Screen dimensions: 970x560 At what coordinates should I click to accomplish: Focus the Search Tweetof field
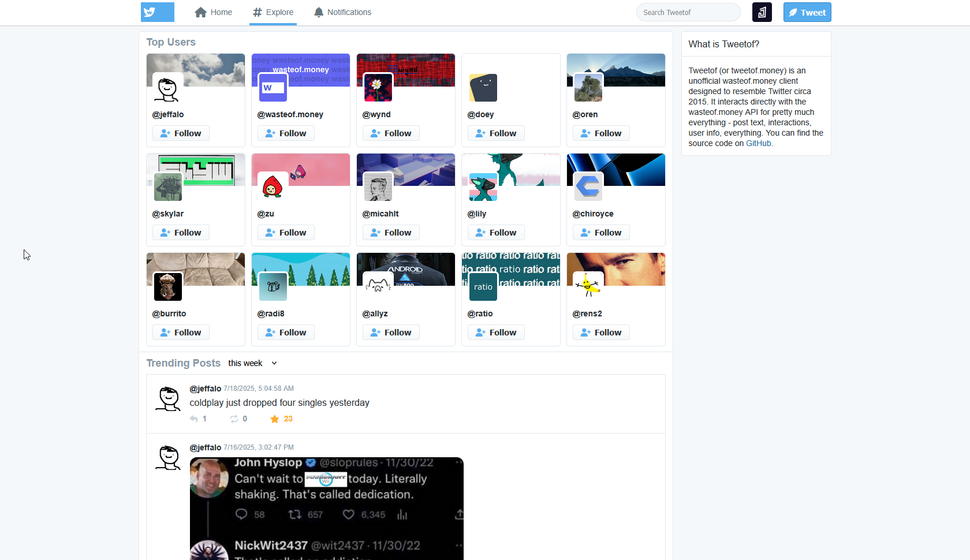(688, 12)
